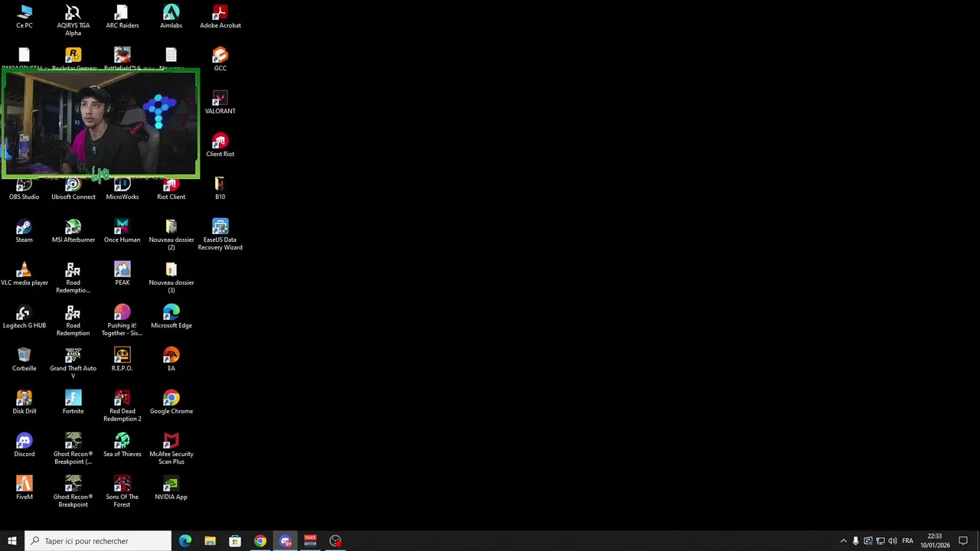This screenshot has width=980, height=551.
Task: Select the MicroWorks desktop icon
Action: tap(122, 190)
